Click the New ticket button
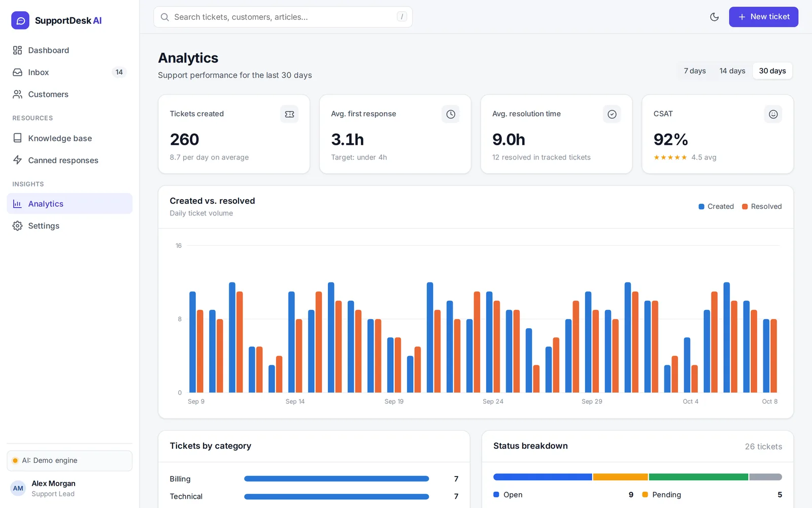The height and width of the screenshot is (508, 812). pyautogui.click(x=763, y=17)
